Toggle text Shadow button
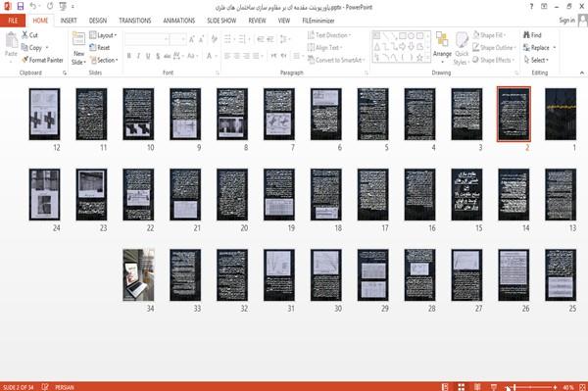 point(158,56)
